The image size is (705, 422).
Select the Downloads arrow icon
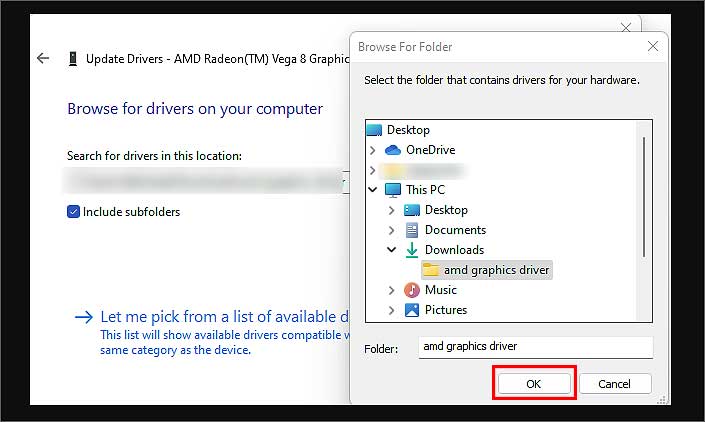pos(412,250)
